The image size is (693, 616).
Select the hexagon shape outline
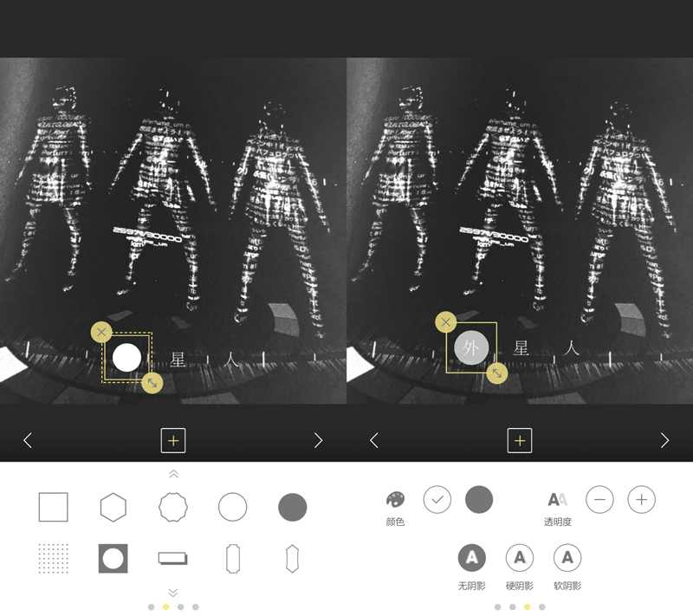click(113, 508)
